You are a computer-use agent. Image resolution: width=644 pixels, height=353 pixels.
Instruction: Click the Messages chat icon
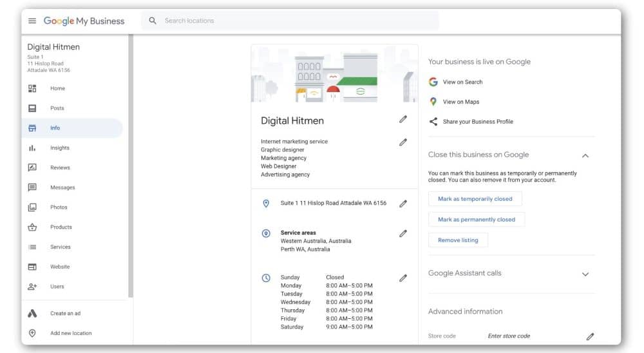point(32,187)
